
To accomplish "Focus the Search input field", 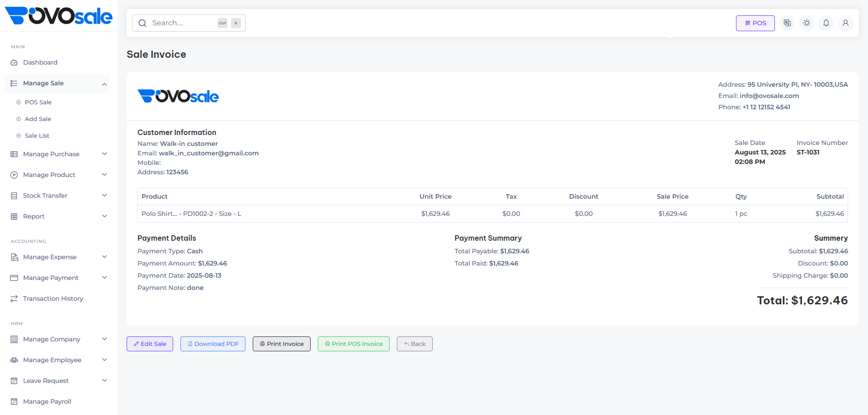I will coord(189,23).
